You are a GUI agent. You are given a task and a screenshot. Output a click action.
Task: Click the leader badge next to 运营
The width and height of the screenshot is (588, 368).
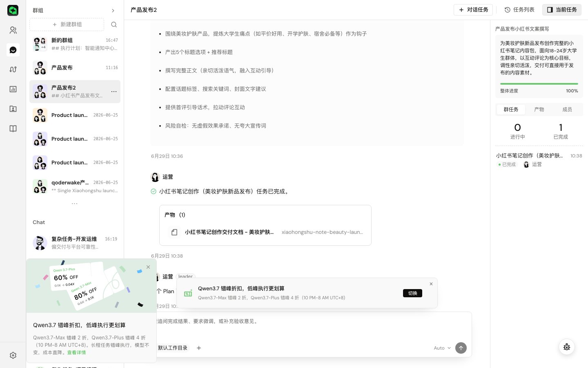[186, 276]
